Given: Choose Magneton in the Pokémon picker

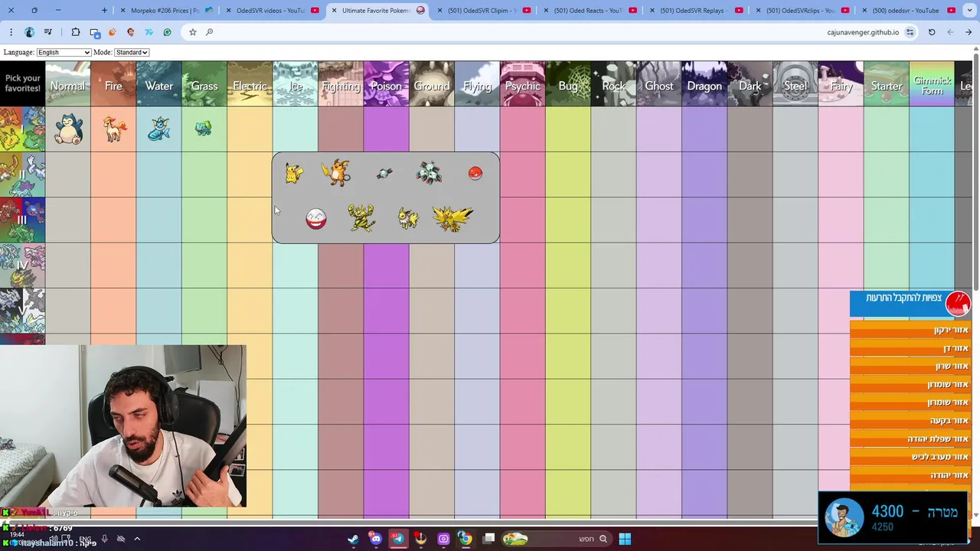Looking at the screenshot, I should tap(429, 172).
